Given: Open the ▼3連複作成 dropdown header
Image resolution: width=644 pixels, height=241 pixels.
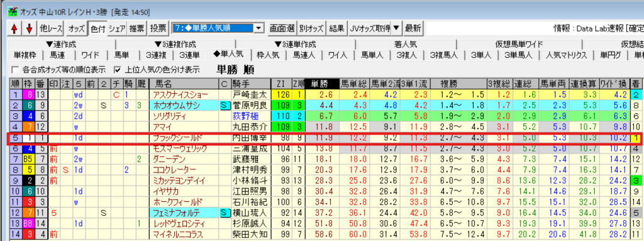Looking at the screenshot, I should 175,44.
